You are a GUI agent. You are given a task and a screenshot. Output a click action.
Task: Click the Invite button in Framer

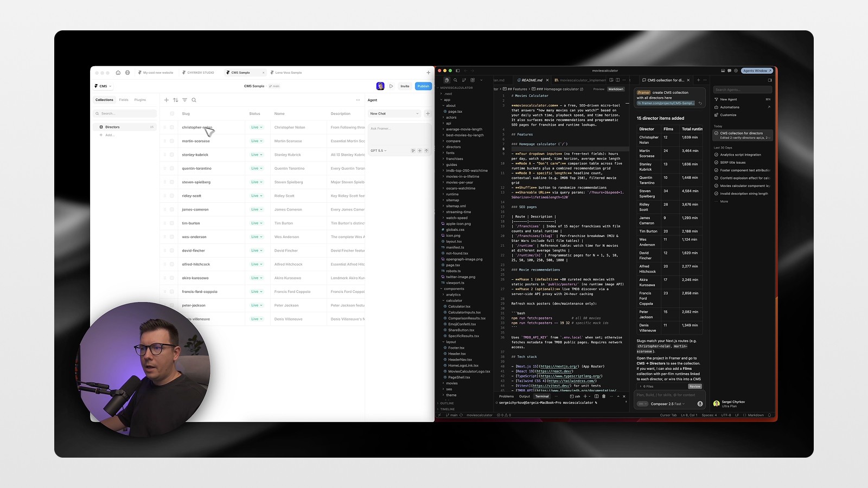[405, 86]
